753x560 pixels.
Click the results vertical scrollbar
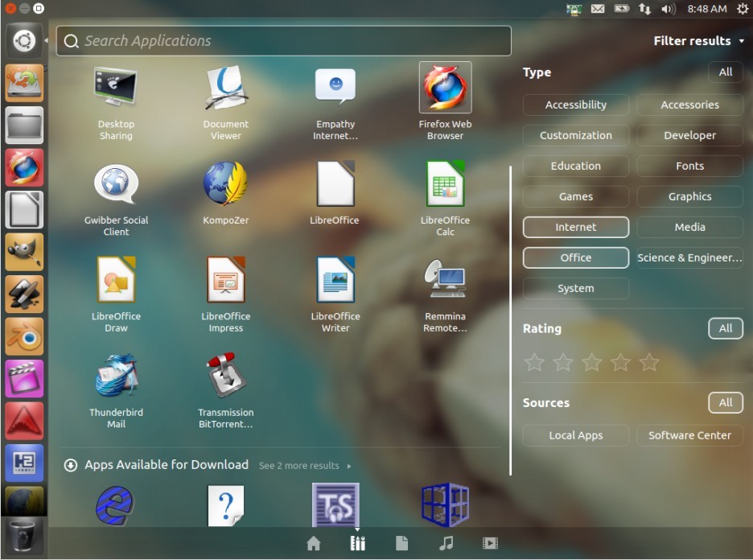pyautogui.click(x=510, y=320)
